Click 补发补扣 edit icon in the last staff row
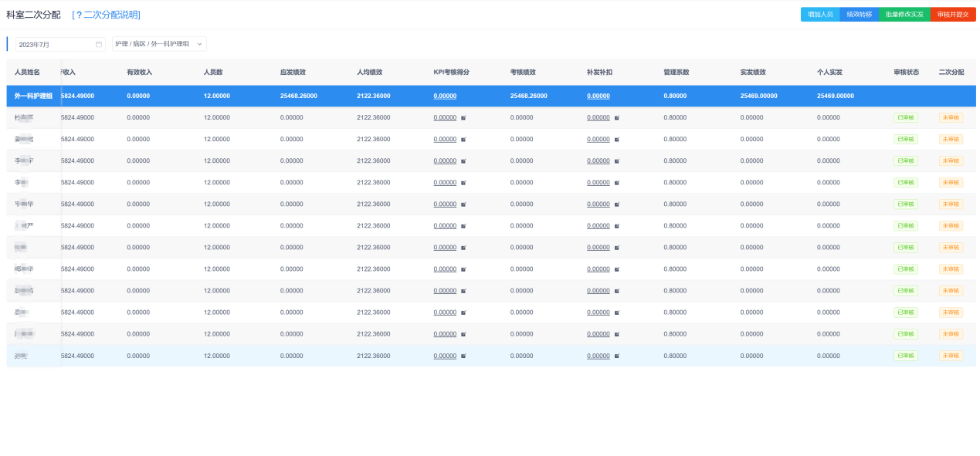Image resolution: width=980 pixels, height=456 pixels. [617, 356]
